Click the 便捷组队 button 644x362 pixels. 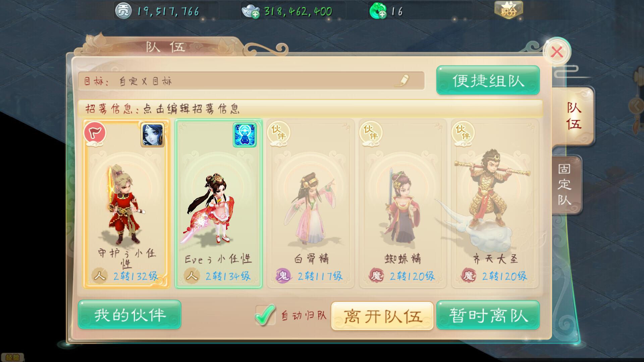[488, 80]
